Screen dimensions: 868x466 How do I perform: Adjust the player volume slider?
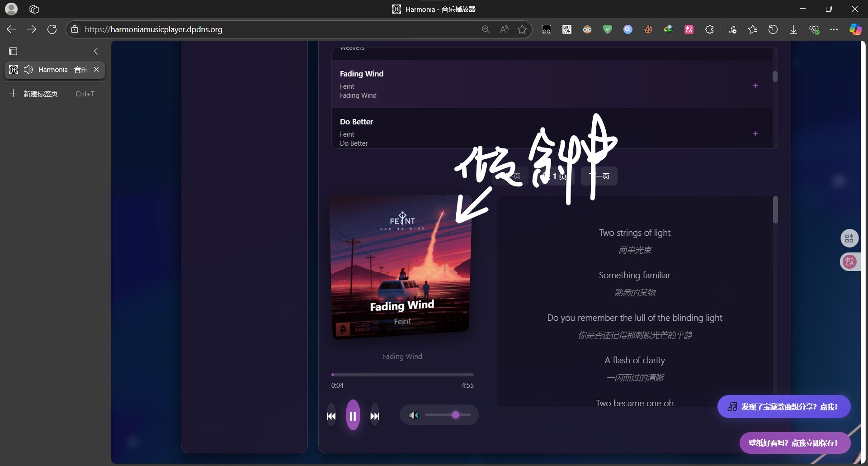tap(448, 415)
